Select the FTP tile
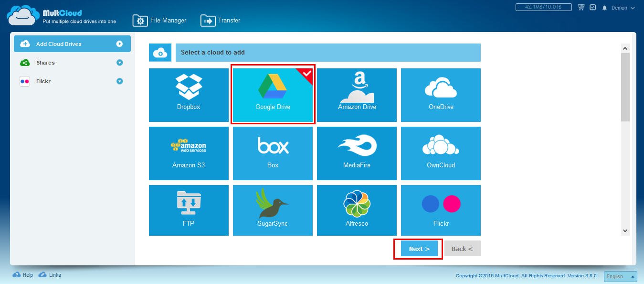Image resolution: width=644 pixels, height=284 pixels. point(189,210)
